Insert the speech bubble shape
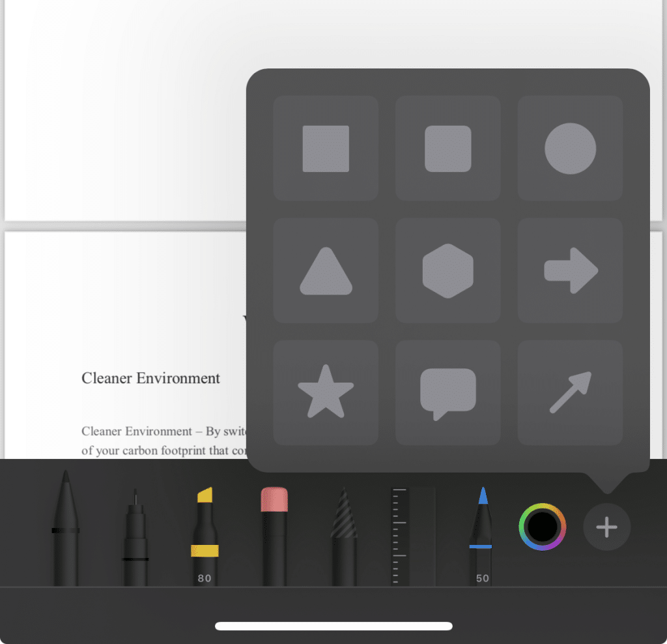 [448, 393]
